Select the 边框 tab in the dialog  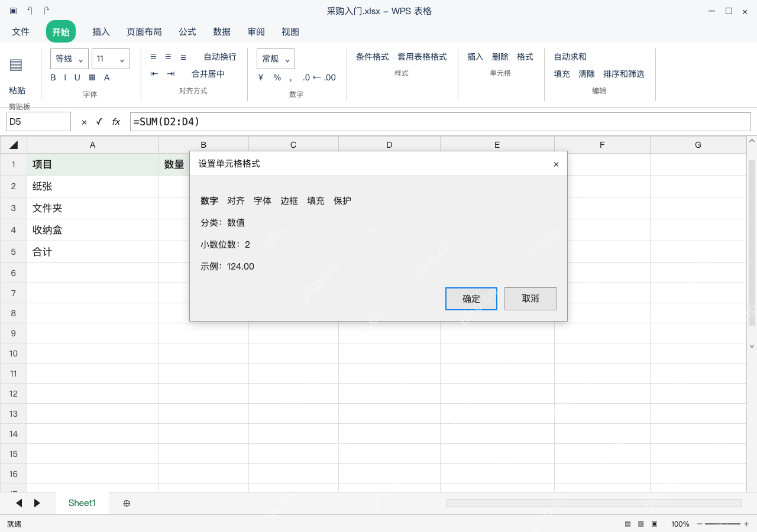pos(289,201)
